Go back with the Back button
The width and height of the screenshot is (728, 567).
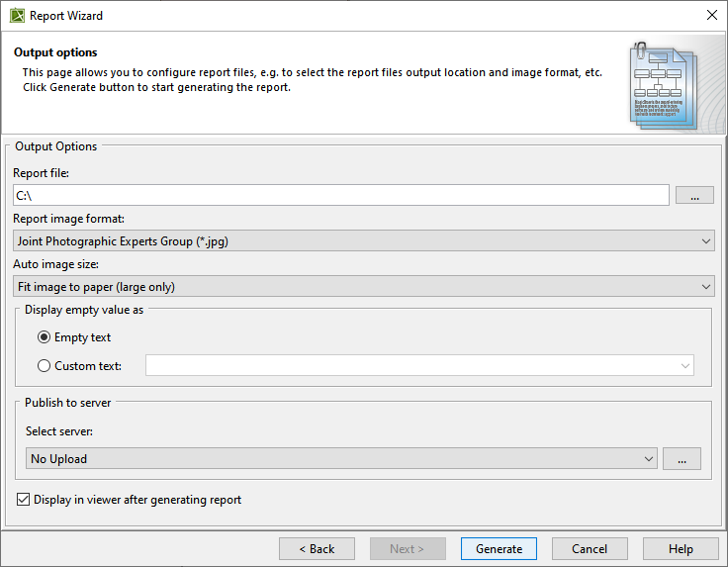point(317,549)
